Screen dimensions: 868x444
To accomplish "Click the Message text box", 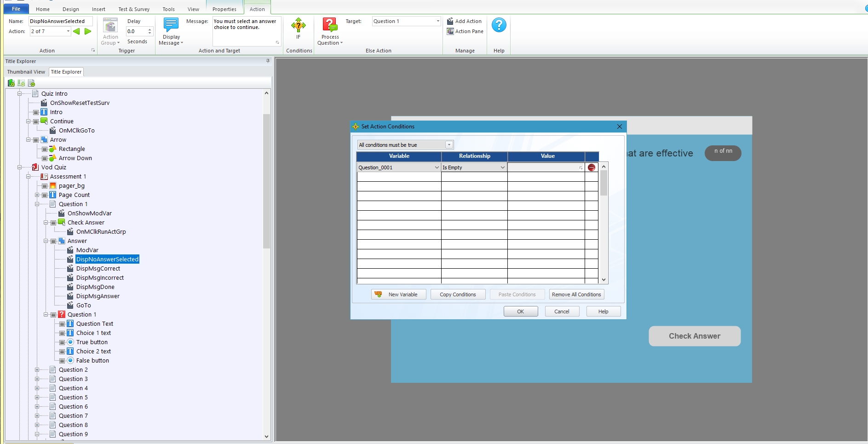I will 247,31.
